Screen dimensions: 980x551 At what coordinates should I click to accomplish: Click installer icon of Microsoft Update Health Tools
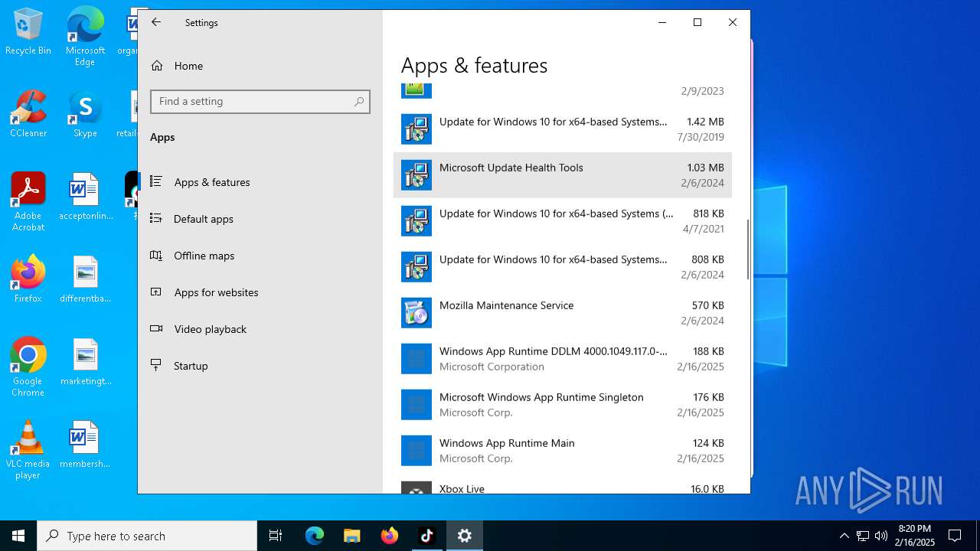416,175
